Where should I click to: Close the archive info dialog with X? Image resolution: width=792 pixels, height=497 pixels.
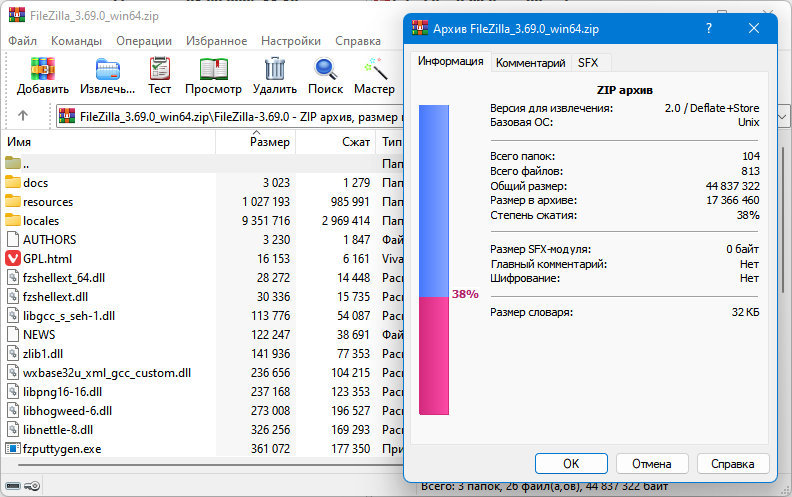[x=754, y=28]
